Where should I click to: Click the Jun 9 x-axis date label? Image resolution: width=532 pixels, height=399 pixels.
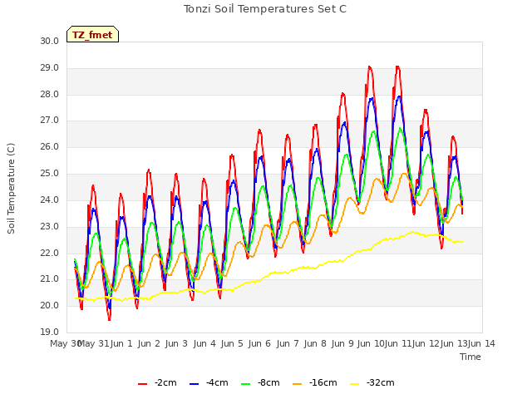(343, 343)
